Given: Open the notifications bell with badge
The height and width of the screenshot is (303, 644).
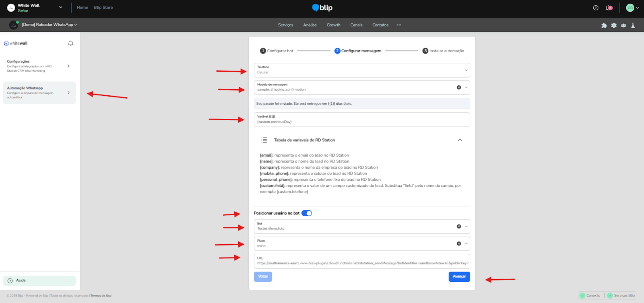Looking at the screenshot, I should click(609, 8).
